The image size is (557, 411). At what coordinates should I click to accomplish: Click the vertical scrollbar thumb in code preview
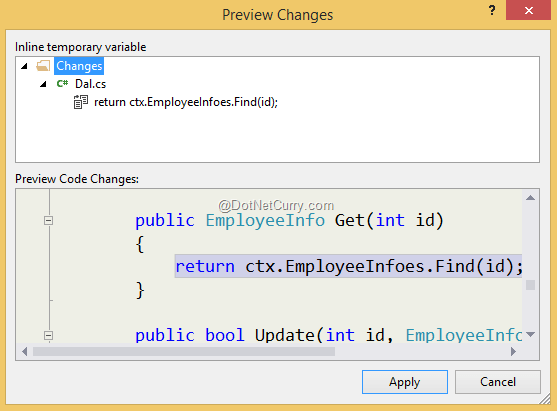click(530, 285)
